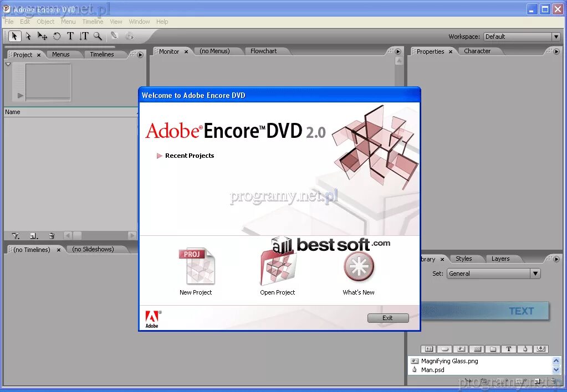Viewport: 567px width, 392px height.
Task: Click the Project panel new item icon
Action: (34, 236)
